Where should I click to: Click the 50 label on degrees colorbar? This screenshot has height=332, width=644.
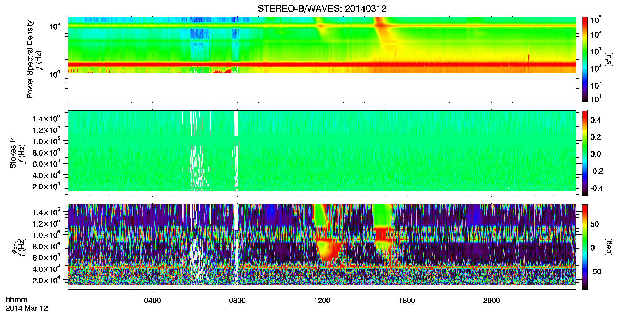click(595, 224)
